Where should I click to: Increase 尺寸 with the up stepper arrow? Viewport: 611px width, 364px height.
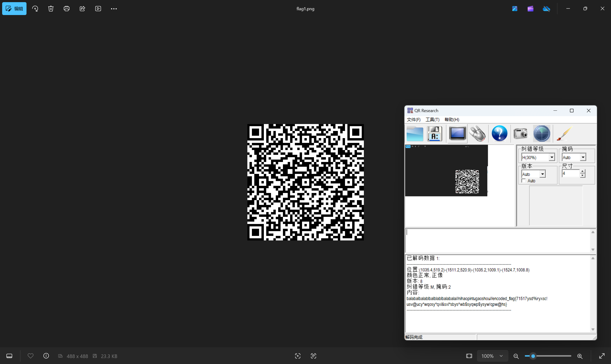tap(583, 172)
